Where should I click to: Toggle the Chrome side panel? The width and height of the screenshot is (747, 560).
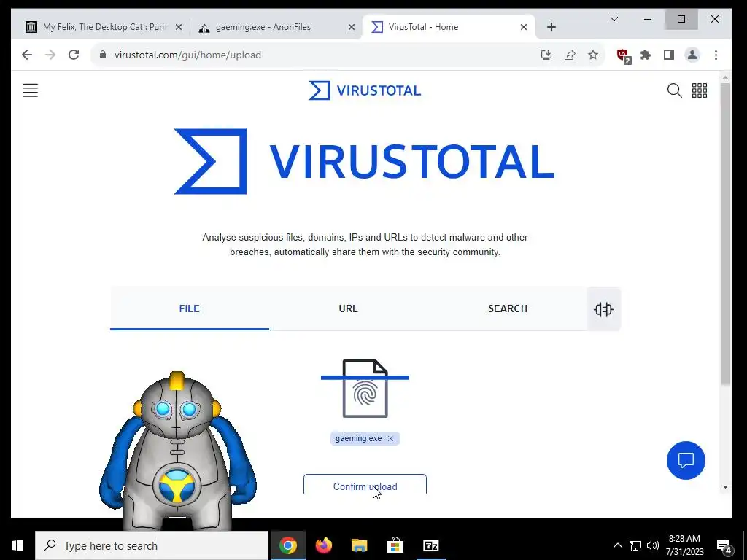point(669,55)
